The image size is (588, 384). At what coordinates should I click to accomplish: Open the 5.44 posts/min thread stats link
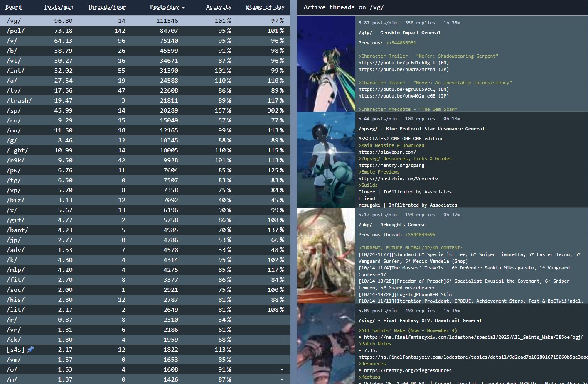(409, 119)
